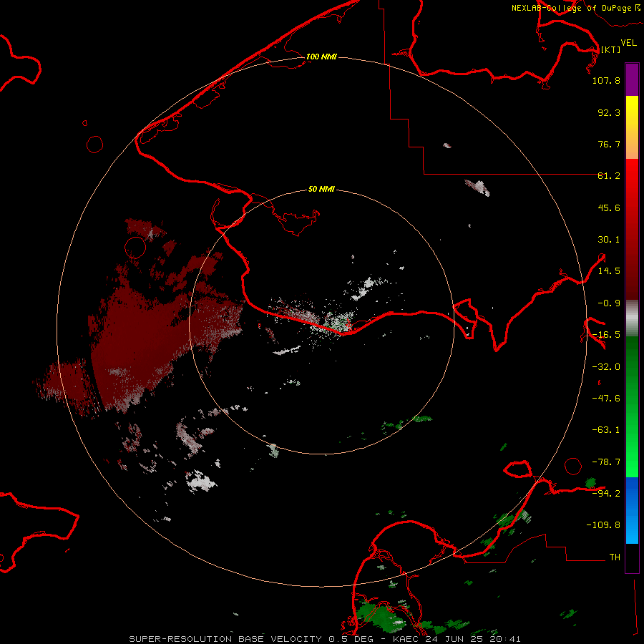Click the Super-Resolution Base Velocity KAEC caption
644x644 pixels.
pos(325,639)
